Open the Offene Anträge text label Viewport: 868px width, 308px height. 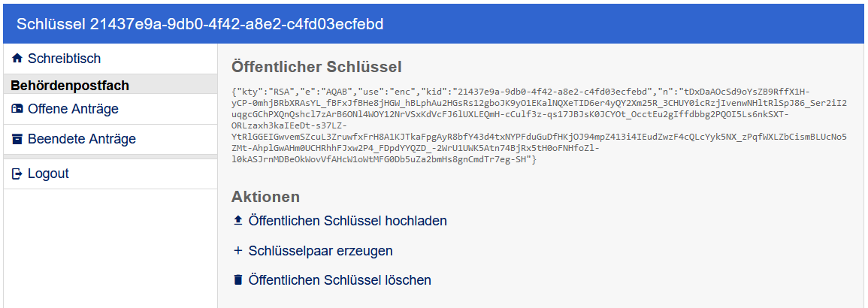click(x=73, y=109)
